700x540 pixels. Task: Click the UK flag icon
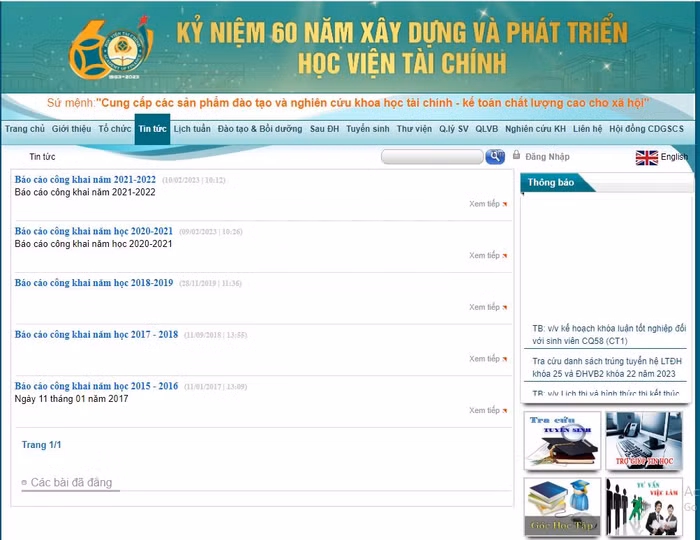646,158
